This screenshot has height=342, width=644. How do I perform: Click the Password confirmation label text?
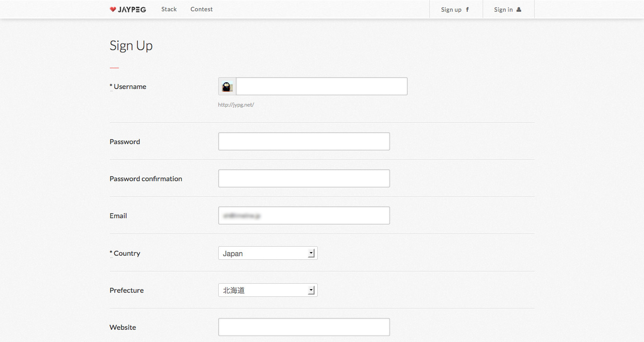coord(146,179)
